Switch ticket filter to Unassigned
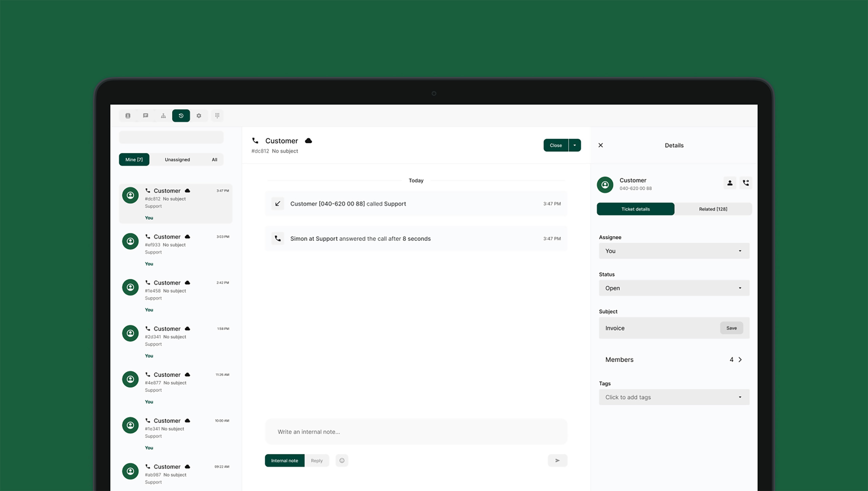Viewport: 868px width, 491px height. [x=177, y=159]
